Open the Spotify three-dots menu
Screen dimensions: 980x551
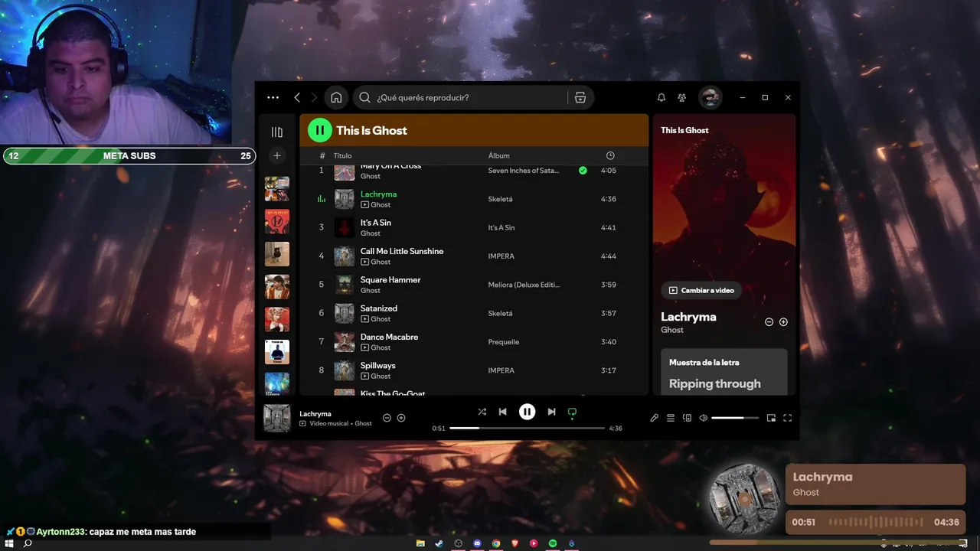tap(273, 97)
